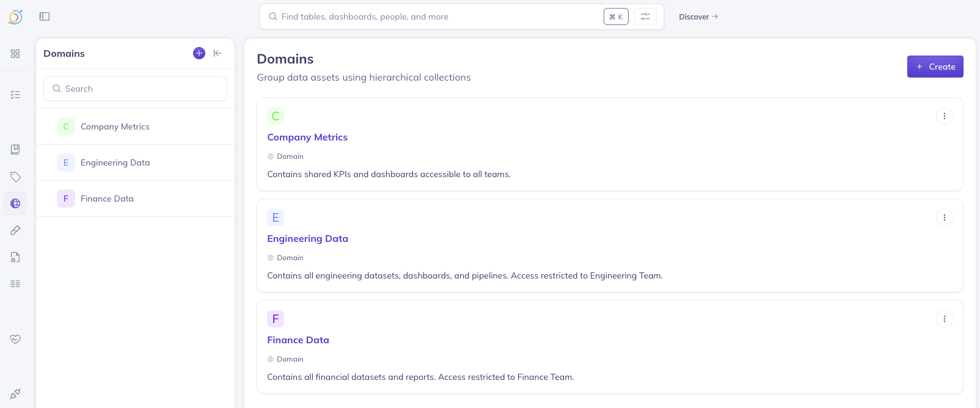Viewport: 980px width, 408px height.
Task: Select Engineering Data in the domain list
Action: coord(136,162)
